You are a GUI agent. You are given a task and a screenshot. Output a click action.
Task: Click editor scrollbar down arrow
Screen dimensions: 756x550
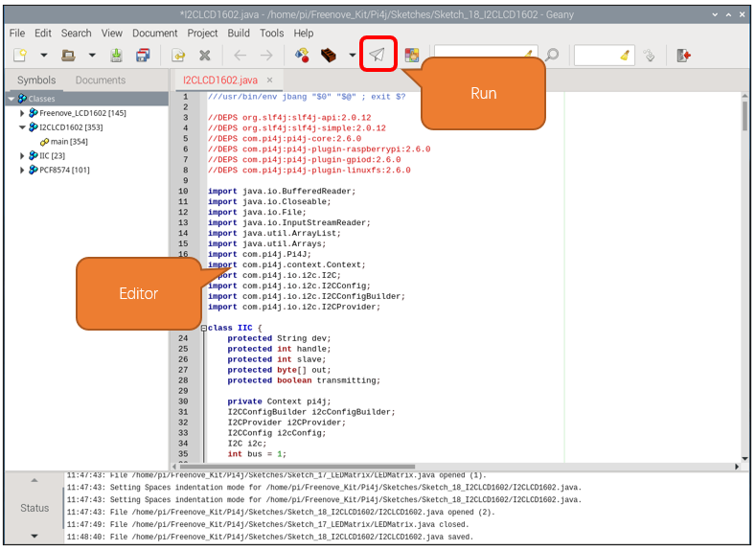(x=745, y=458)
